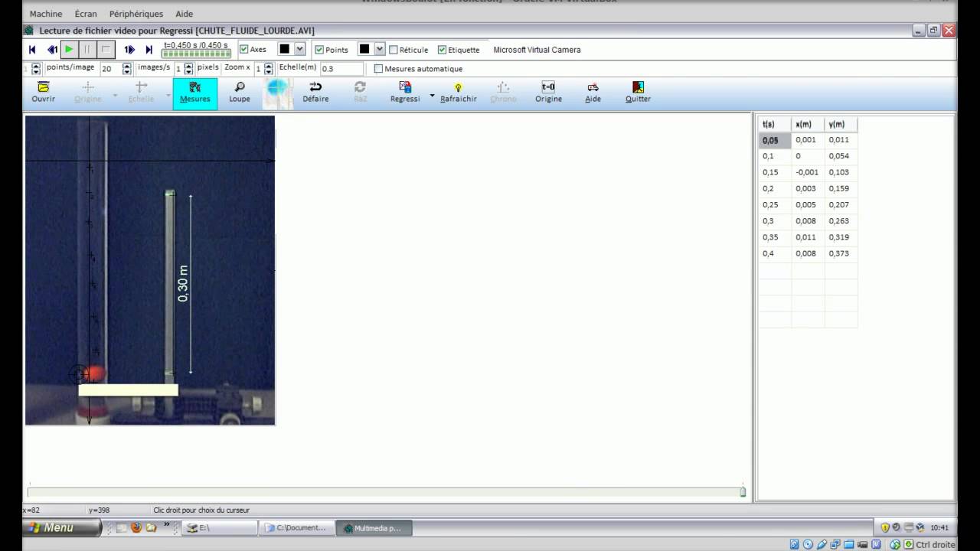980x551 pixels.
Task: Click the blue globe toolbar image
Action: point(278,93)
